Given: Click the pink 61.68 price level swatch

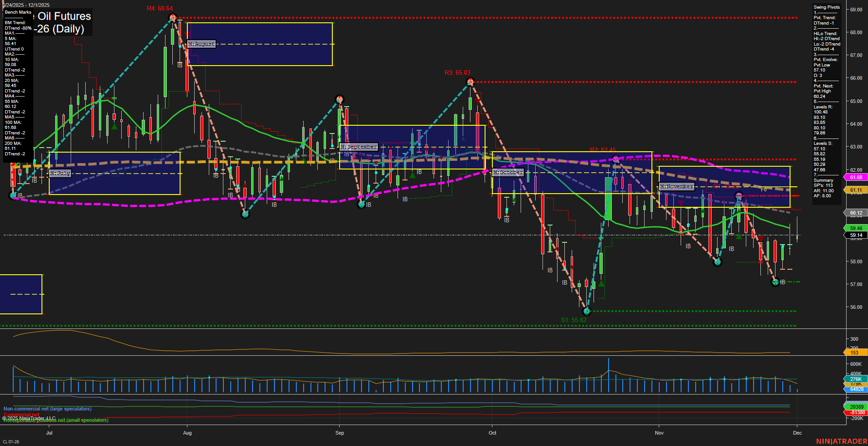Looking at the screenshot, I should [856, 177].
